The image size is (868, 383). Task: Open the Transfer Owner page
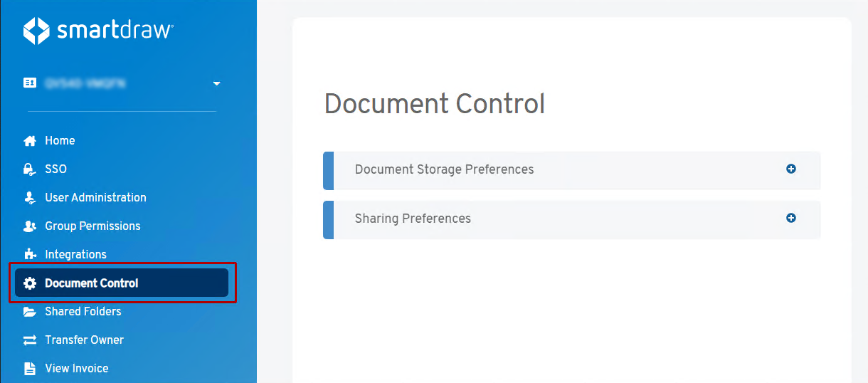coord(84,340)
